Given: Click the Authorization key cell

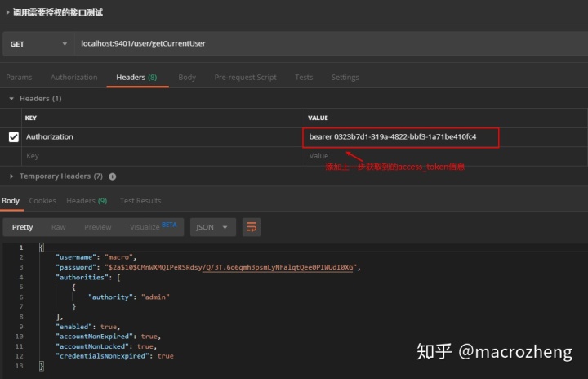Looking at the screenshot, I should click(163, 137).
